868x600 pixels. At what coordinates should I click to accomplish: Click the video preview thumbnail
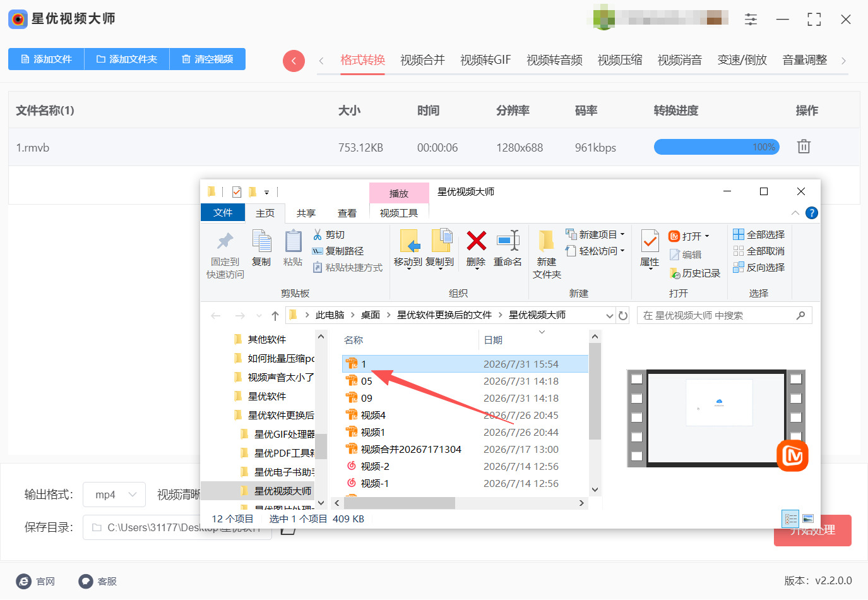click(716, 418)
